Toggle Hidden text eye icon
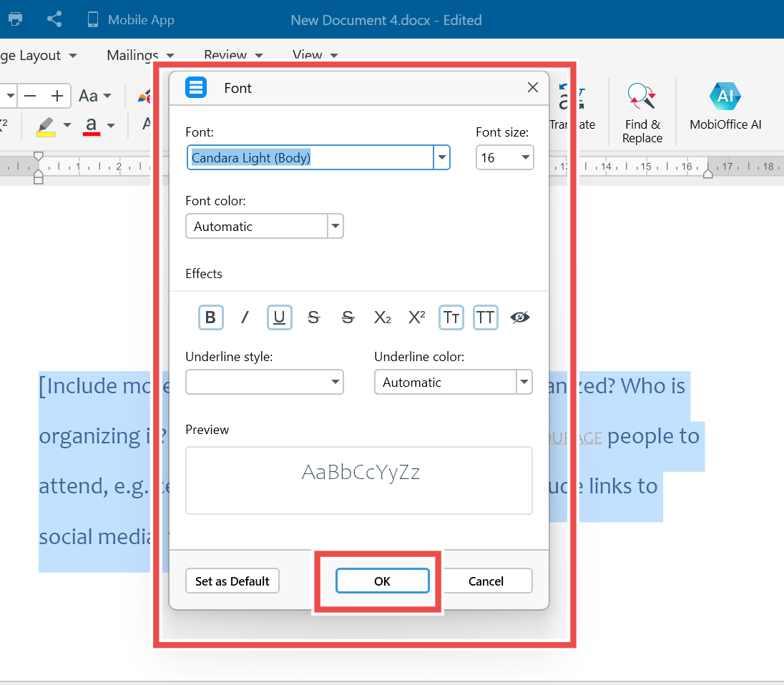This screenshot has height=685, width=784. tap(520, 317)
